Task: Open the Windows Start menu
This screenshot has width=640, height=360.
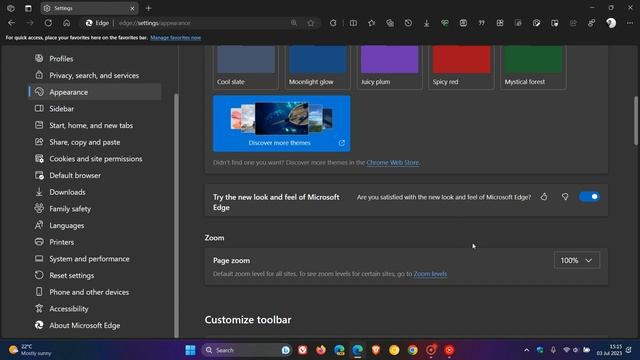Action: (x=190, y=350)
